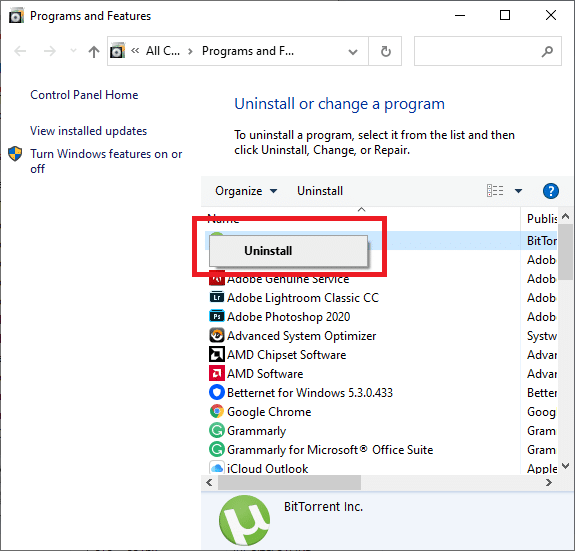Click the vertical scrollbar down arrow
The height and width of the screenshot is (551, 575).
565,466
